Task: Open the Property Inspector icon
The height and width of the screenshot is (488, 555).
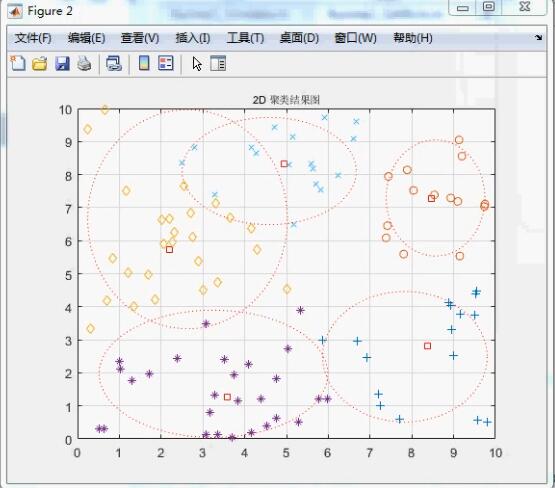Action: [218, 64]
